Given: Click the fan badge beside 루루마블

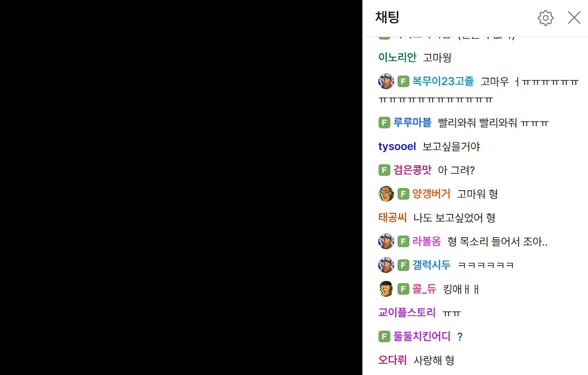Looking at the screenshot, I should point(384,123).
